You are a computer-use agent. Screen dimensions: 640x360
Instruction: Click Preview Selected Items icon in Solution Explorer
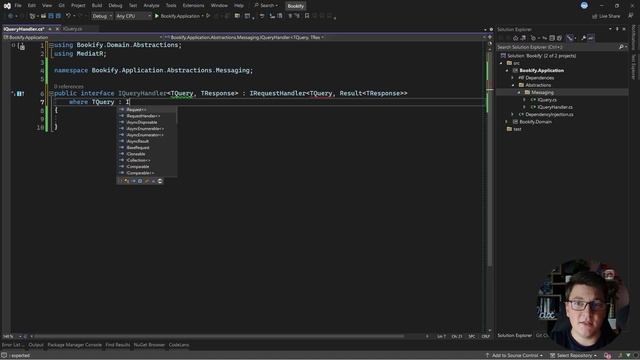(591, 38)
